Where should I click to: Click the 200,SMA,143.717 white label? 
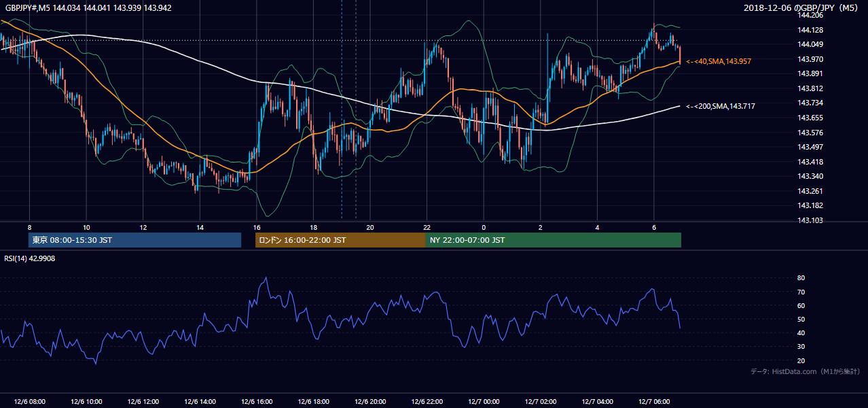(721, 106)
